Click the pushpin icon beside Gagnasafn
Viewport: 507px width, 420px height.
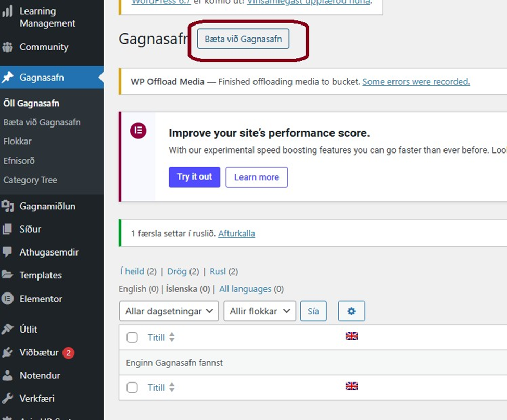point(8,78)
